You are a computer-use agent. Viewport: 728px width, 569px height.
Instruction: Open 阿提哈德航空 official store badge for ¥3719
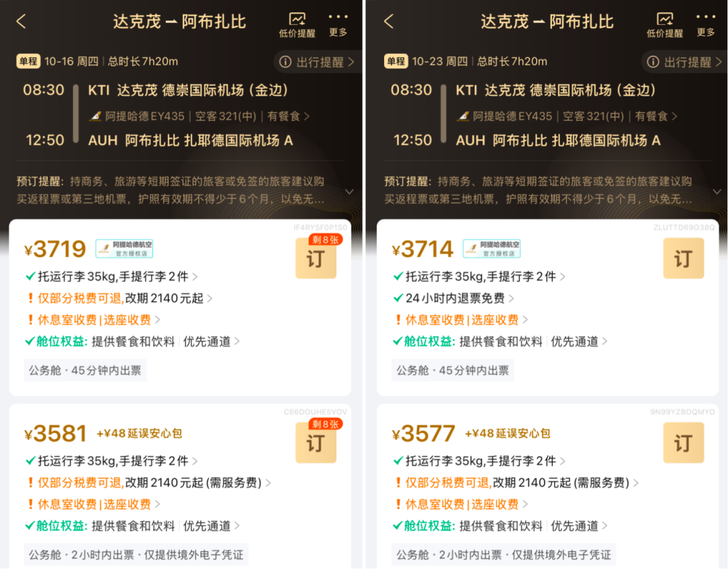124,249
